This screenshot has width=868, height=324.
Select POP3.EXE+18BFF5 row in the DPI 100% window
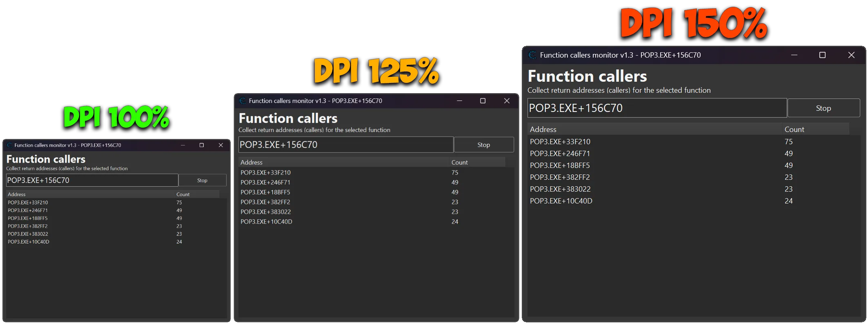pyautogui.click(x=116, y=218)
